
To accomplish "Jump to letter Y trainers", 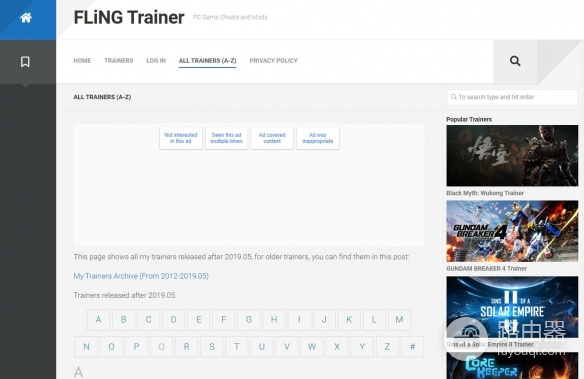I will [362, 347].
